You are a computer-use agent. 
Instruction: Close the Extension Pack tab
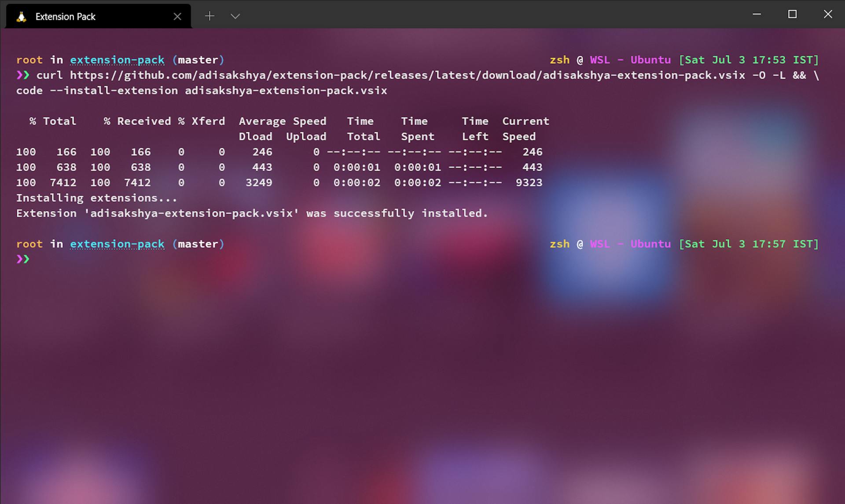pyautogui.click(x=177, y=16)
